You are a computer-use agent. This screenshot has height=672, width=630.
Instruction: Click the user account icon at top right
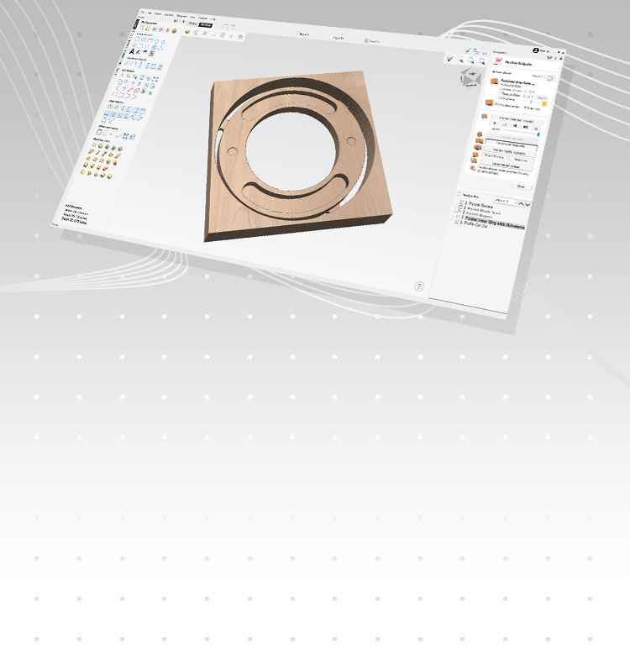coord(536,50)
